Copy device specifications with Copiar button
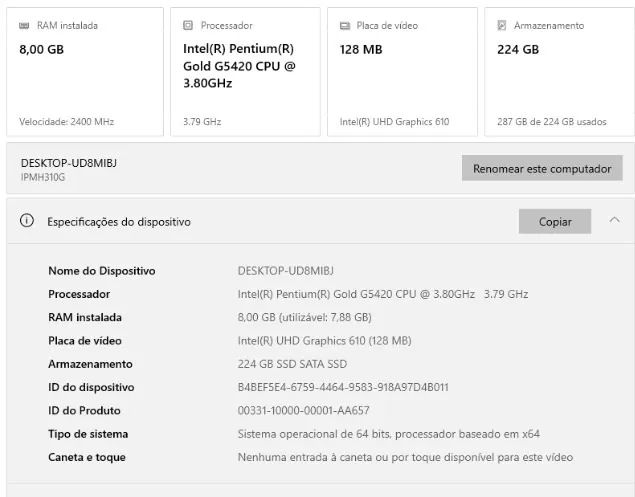The height and width of the screenshot is (497, 635). coord(555,221)
